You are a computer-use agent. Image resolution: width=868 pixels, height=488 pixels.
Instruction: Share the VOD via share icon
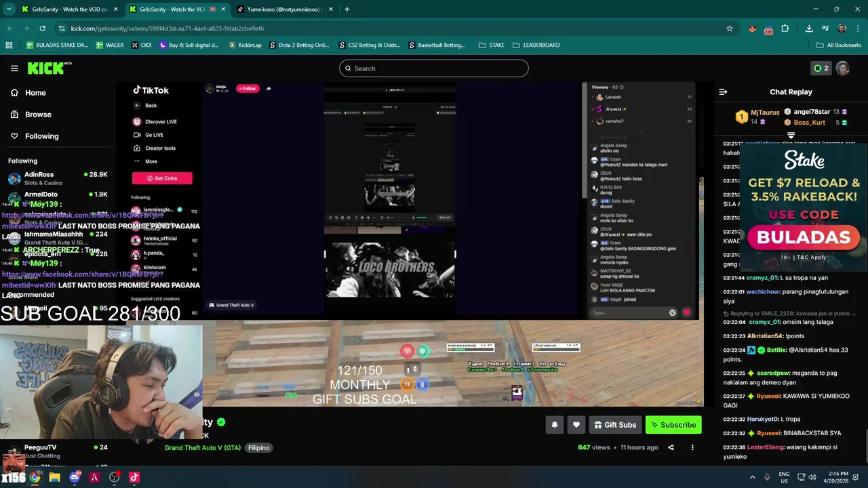671,447
